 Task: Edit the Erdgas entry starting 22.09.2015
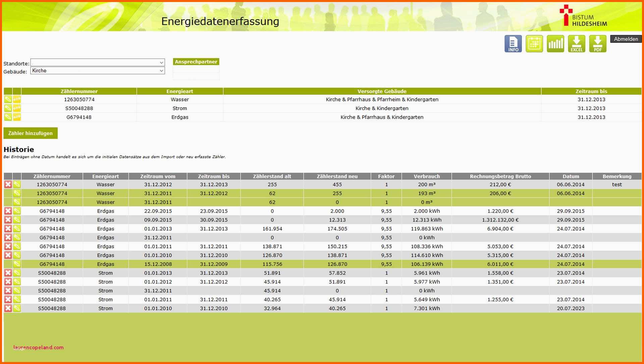pyautogui.click(x=17, y=211)
